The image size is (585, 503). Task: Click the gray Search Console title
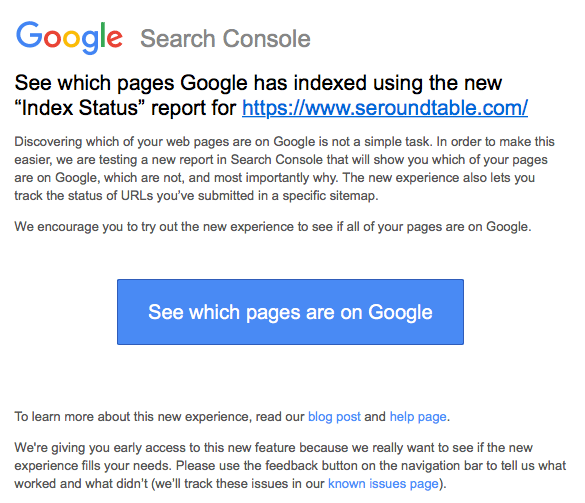[x=225, y=38]
